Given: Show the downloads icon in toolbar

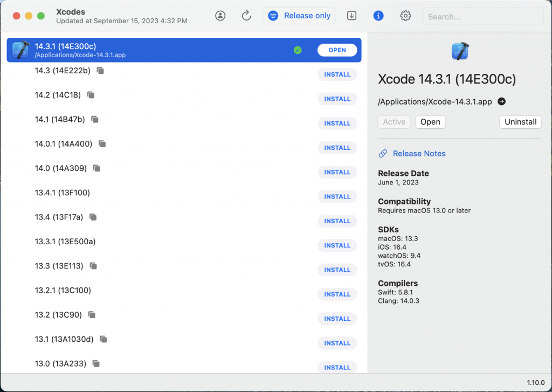Looking at the screenshot, I should 351,16.
